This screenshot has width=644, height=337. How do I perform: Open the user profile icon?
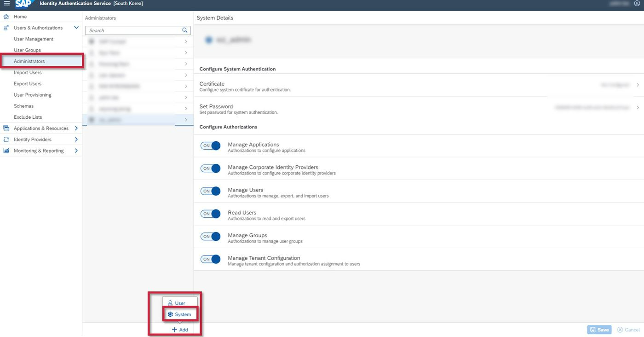pyautogui.click(x=637, y=4)
